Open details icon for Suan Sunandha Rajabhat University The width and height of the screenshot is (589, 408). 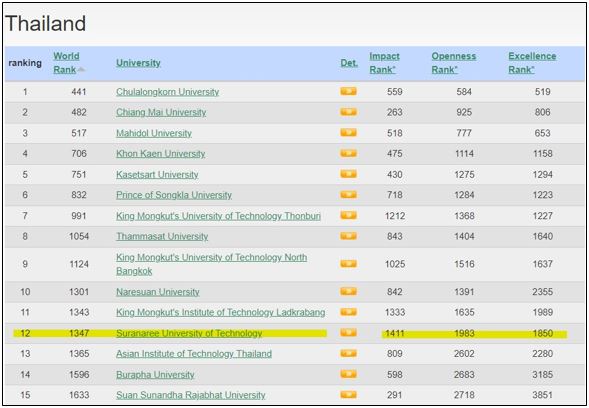(348, 394)
